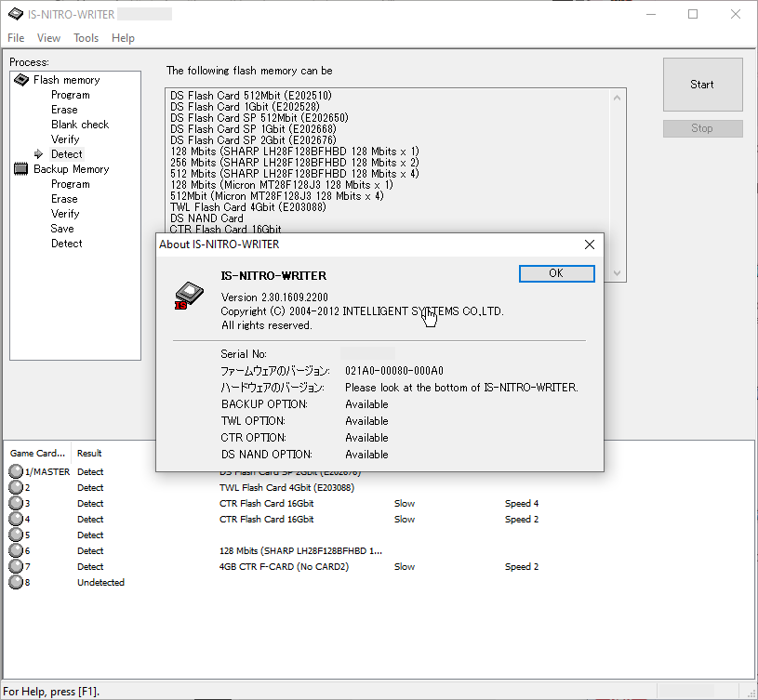
Task: Open the View menu
Action: pos(48,38)
